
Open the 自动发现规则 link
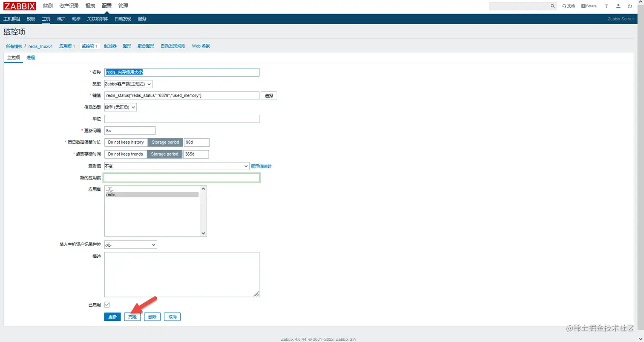pyautogui.click(x=173, y=46)
